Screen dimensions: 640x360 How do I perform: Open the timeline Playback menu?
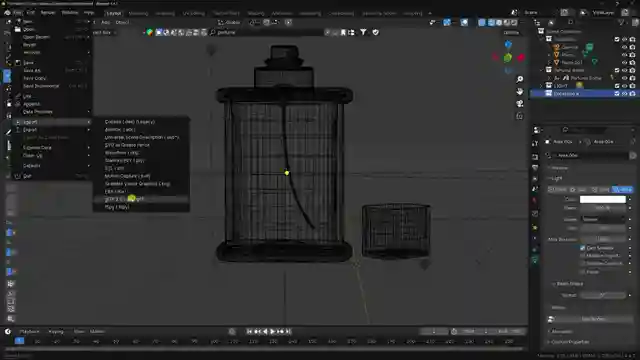click(29, 331)
